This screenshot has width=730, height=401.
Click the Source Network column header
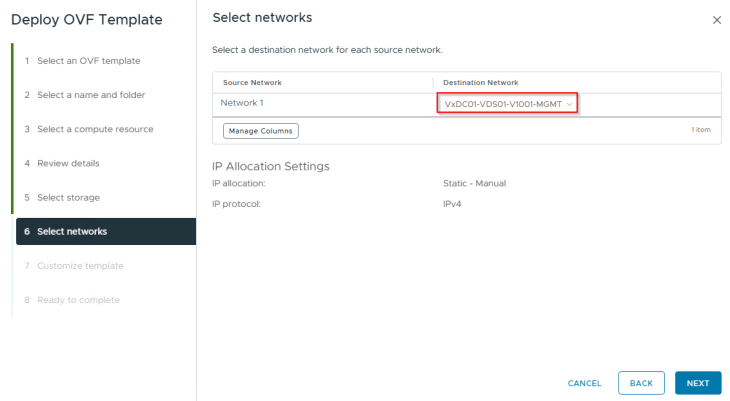(252, 82)
